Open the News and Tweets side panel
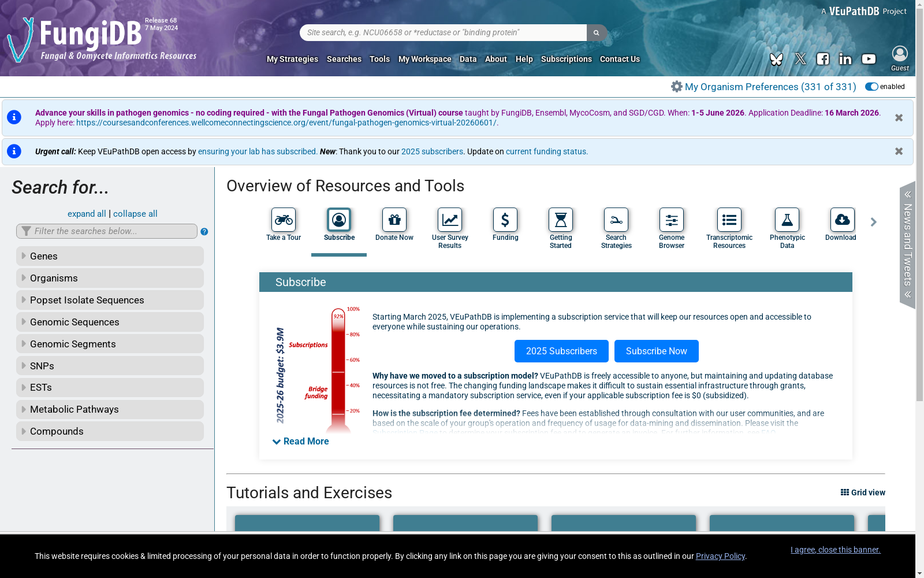Viewport: 924px width, 578px height. point(907,245)
